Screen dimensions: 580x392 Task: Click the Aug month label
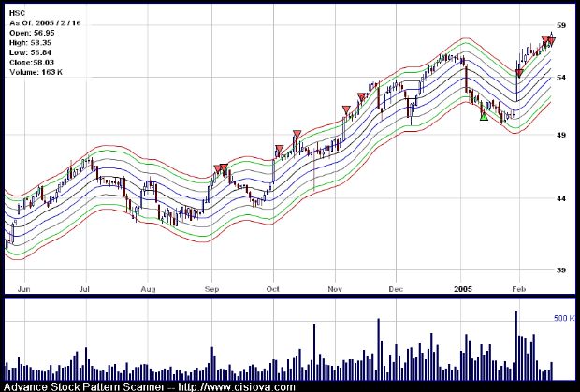pos(148,289)
